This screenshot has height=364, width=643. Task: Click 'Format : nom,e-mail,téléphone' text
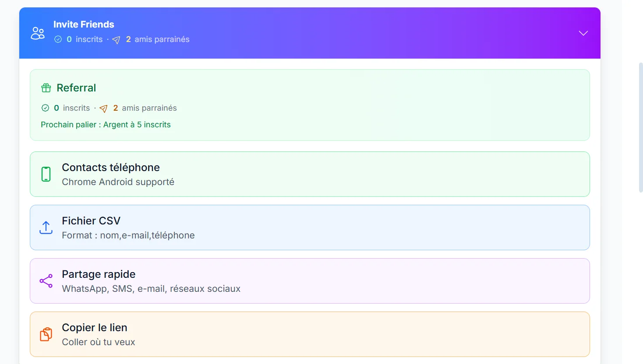point(128,235)
